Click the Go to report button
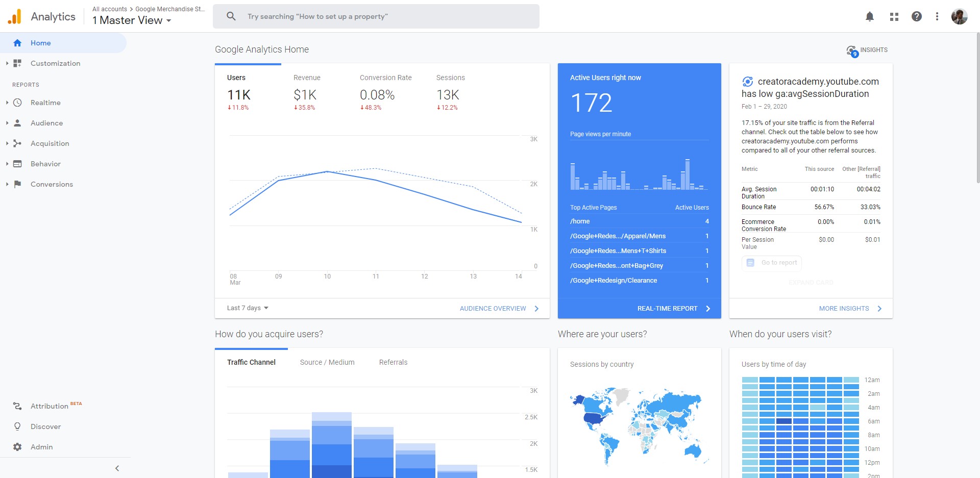 [x=771, y=263]
